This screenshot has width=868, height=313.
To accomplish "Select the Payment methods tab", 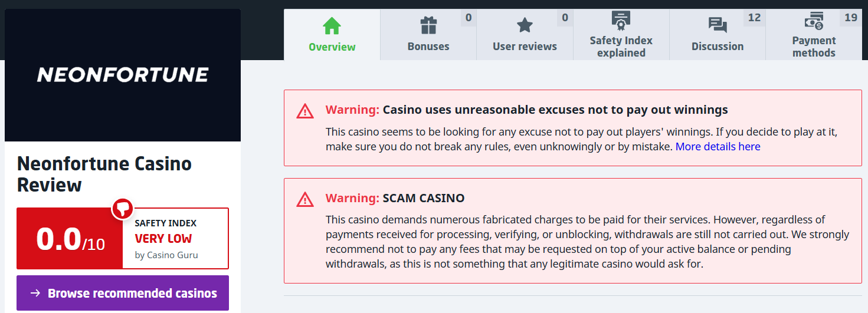I will pyautogui.click(x=814, y=47).
